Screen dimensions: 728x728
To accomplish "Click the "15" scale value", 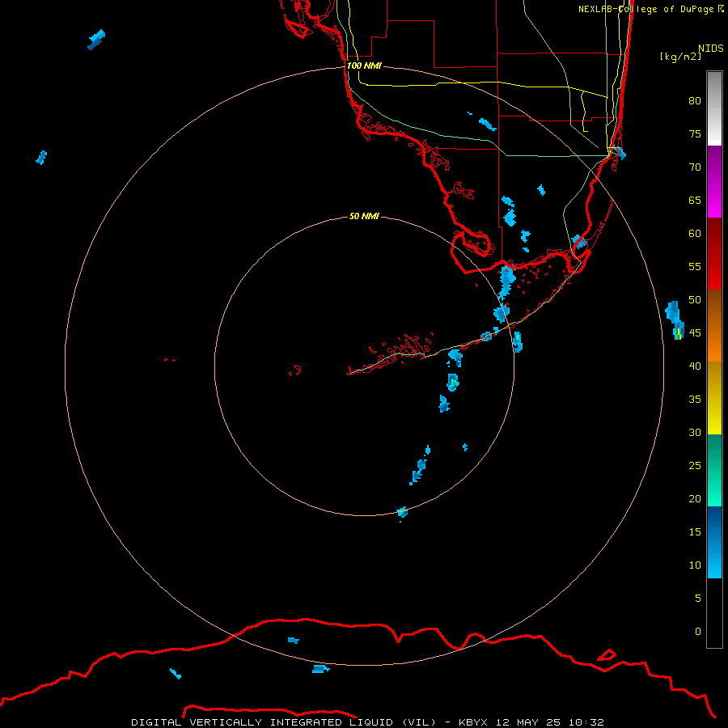I will (x=695, y=532).
